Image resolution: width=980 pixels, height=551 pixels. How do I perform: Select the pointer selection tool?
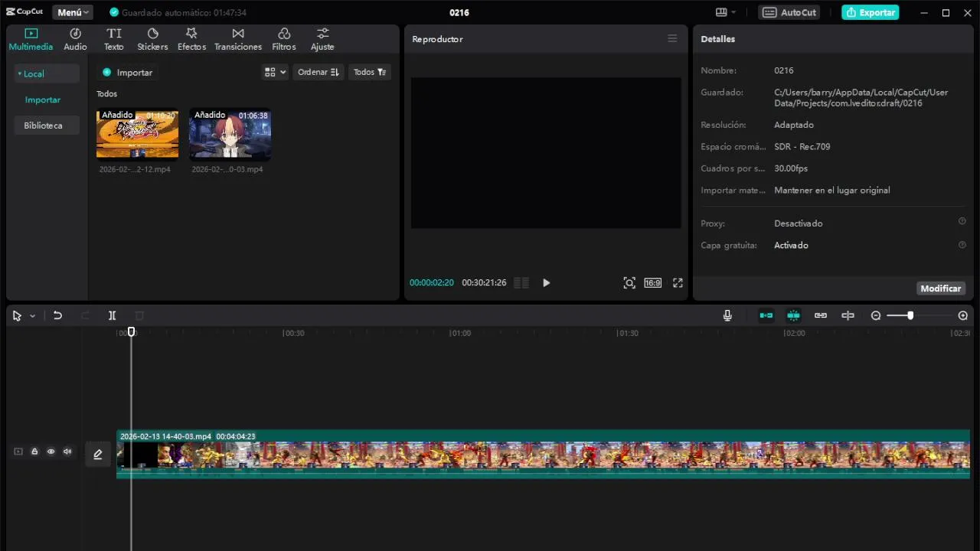coord(17,315)
